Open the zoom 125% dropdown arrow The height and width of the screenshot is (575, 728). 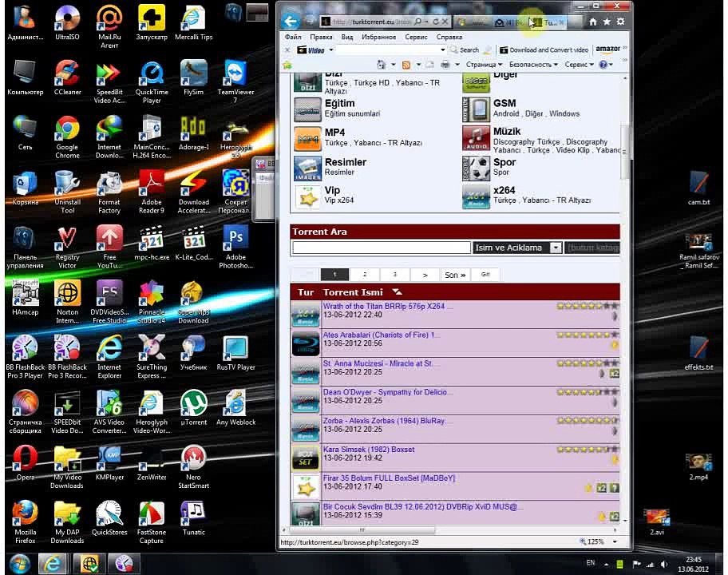point(615,542)
